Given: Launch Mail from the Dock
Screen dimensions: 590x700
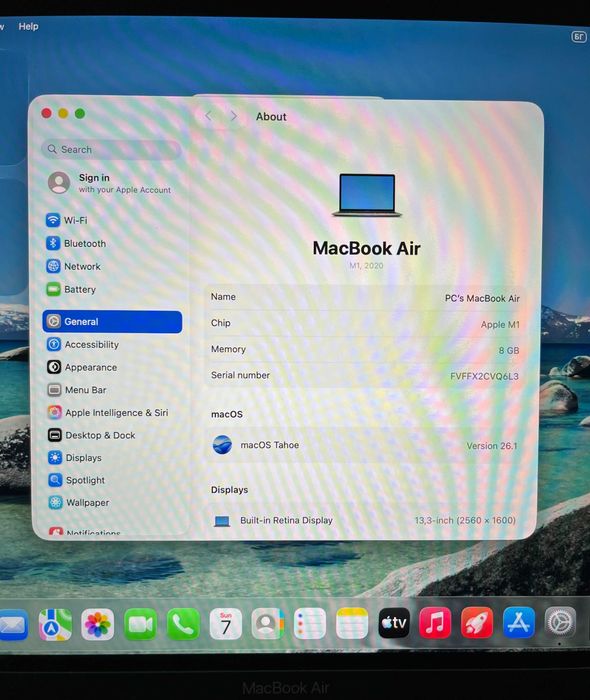Looking at the screenshot, I should click(x=12, y=624).
